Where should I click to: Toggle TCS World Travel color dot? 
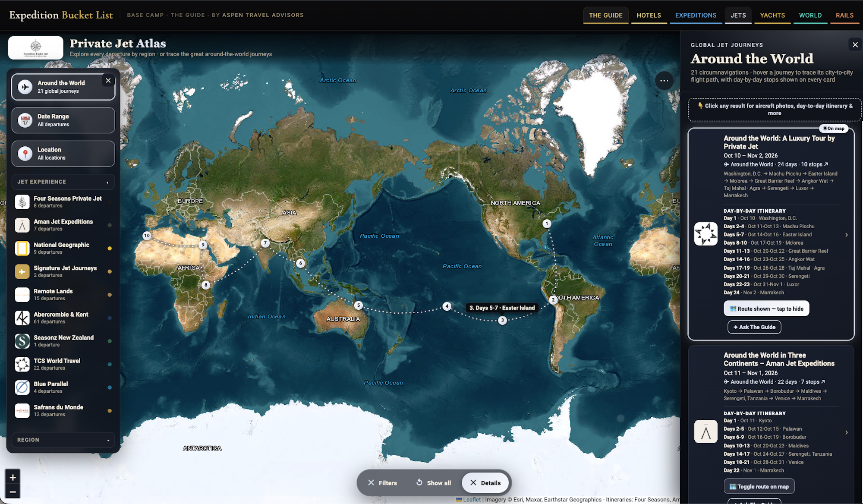coord(110,364)
